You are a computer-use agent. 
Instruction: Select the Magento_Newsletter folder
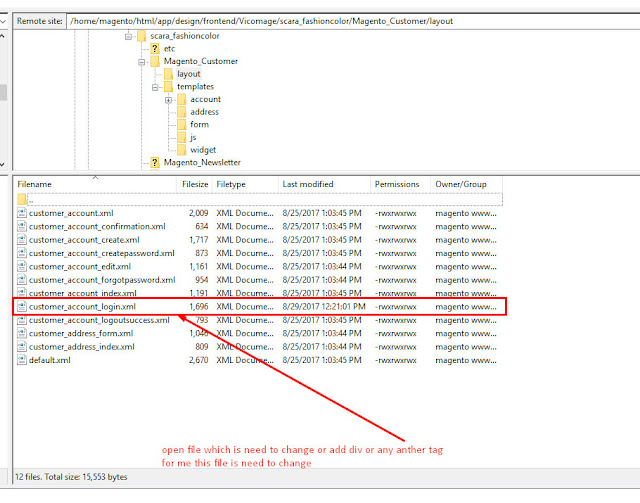coord(202,162)
